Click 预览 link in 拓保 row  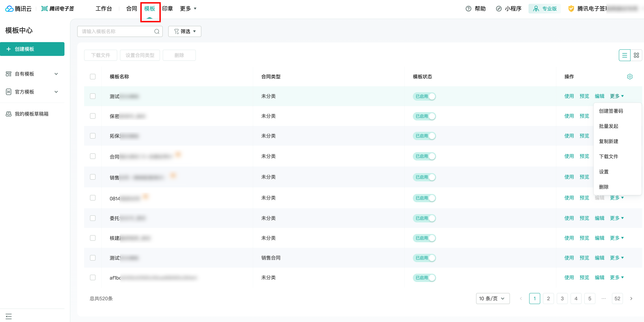584,136
